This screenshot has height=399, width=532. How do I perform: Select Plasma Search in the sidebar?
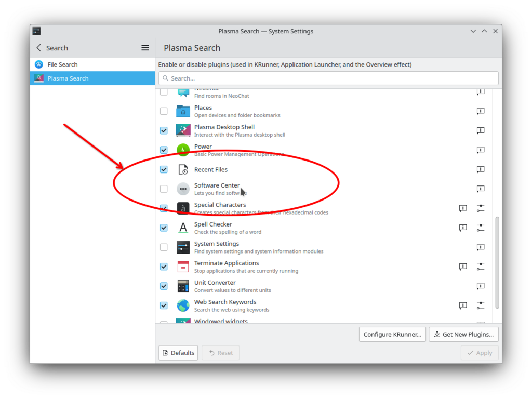tap(68, 78)
